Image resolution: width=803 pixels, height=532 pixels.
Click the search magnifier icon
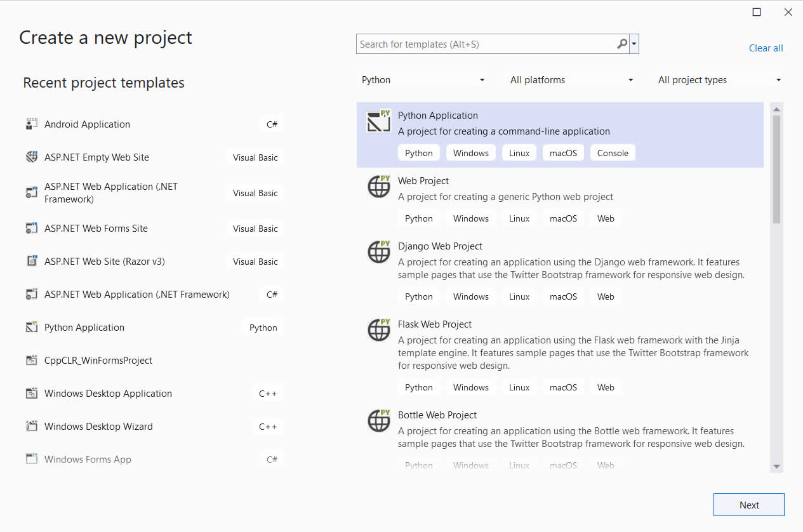tap(621, 44)
